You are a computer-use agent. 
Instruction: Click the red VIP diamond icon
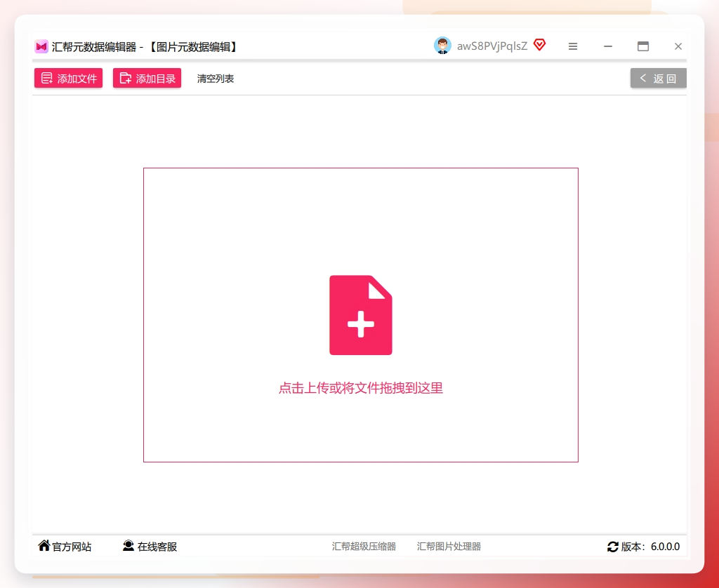(x=540, y=45)
